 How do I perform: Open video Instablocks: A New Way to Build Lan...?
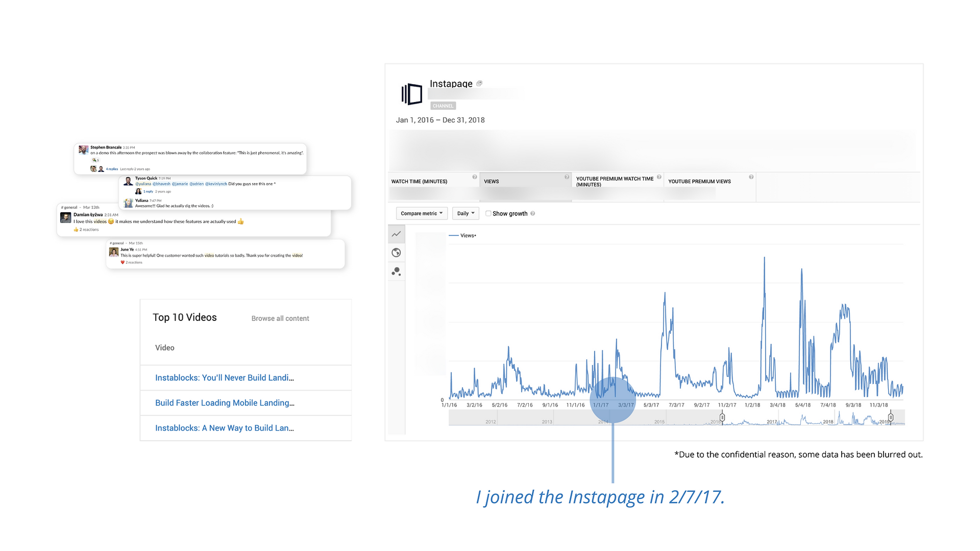[x=225, y=428]
